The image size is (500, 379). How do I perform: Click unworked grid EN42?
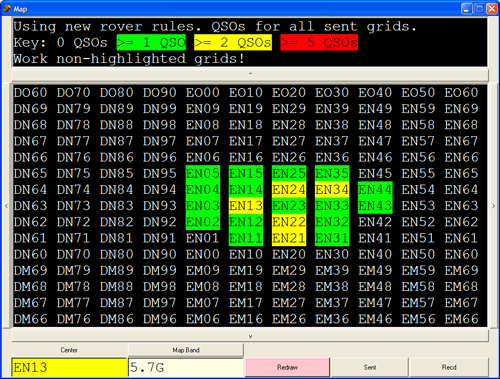tap(375, 222)
